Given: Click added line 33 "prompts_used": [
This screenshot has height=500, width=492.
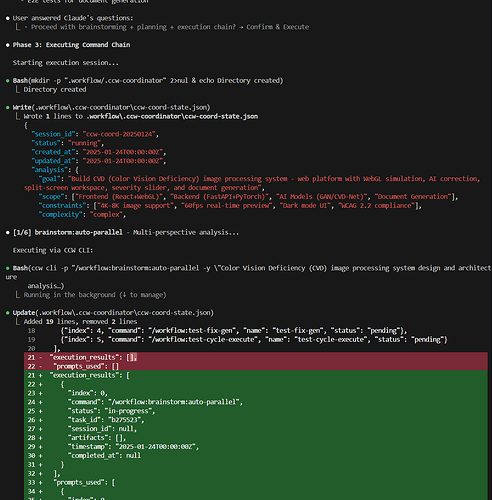Looking at the screenshot, I should 256,483.
